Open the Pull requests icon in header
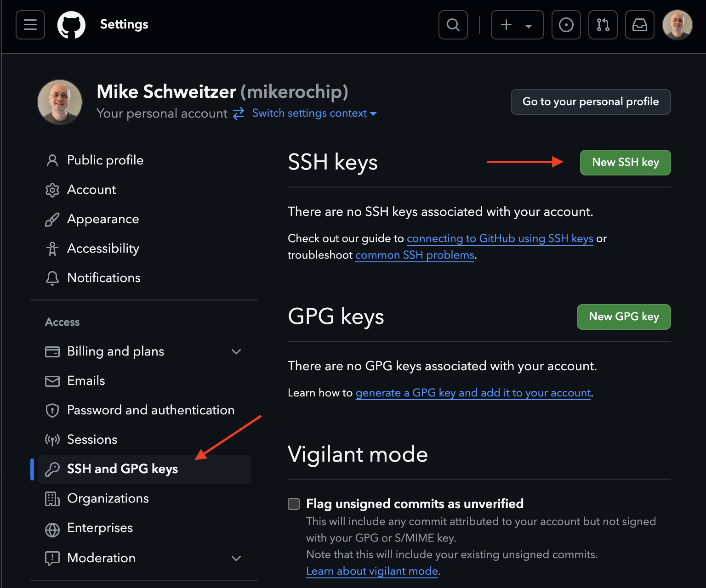Image resolution: width=706 pixels, height=588 pixels. coord(603,25)
